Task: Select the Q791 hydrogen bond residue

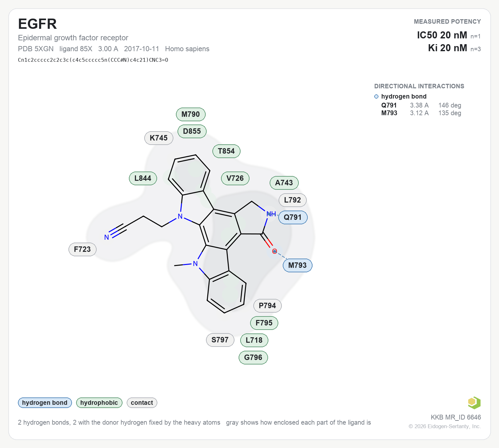Action: (293, 217)
